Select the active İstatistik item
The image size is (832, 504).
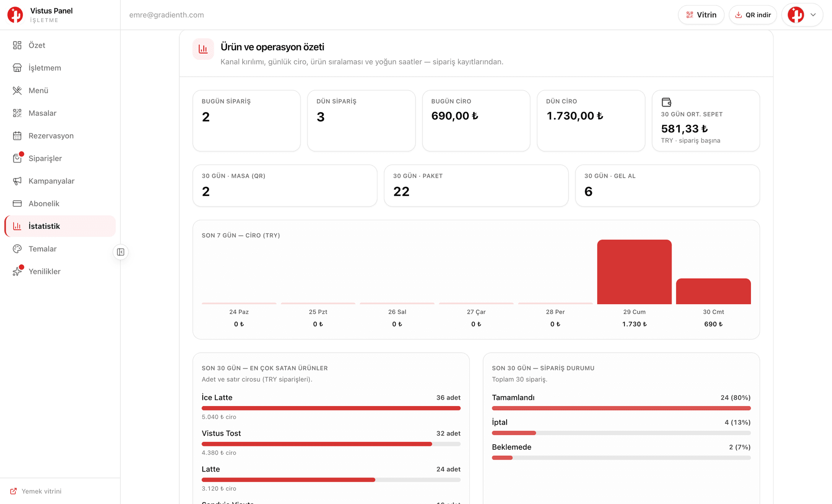60,226
